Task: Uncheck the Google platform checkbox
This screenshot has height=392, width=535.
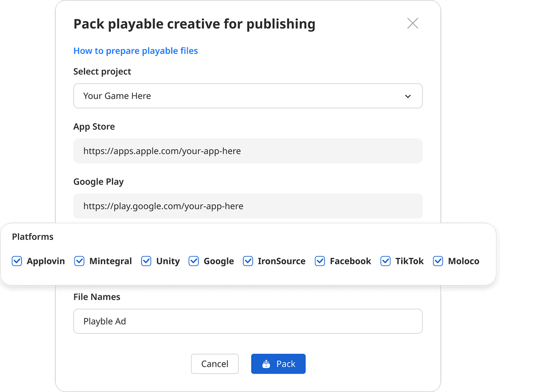Action: [194, 261]
